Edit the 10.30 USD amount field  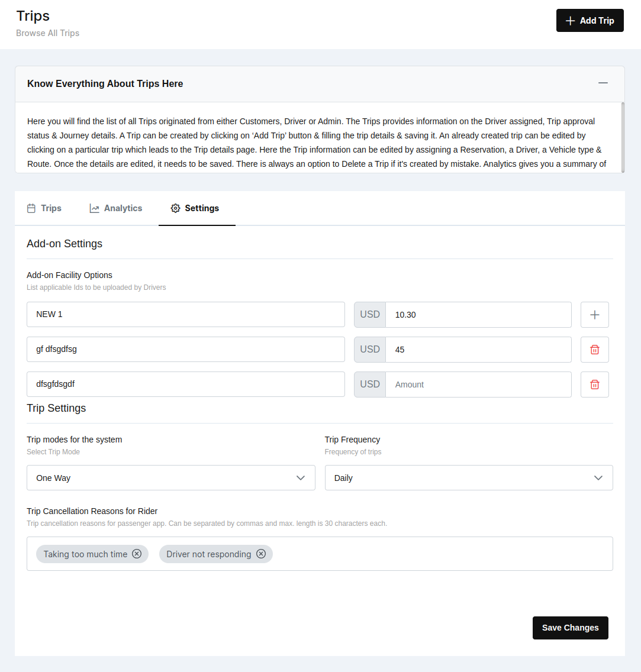pos(478,315)
